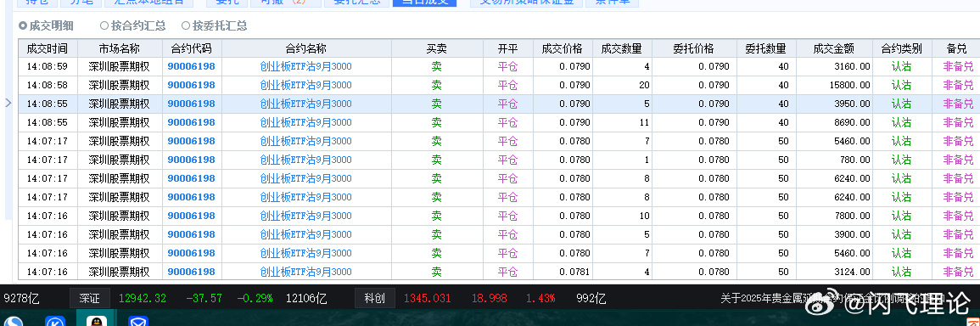Viewport: 980px width, 326px height.
Task: Click the 卖 cell in the 3900.00 row
Action: click(437, 235)
